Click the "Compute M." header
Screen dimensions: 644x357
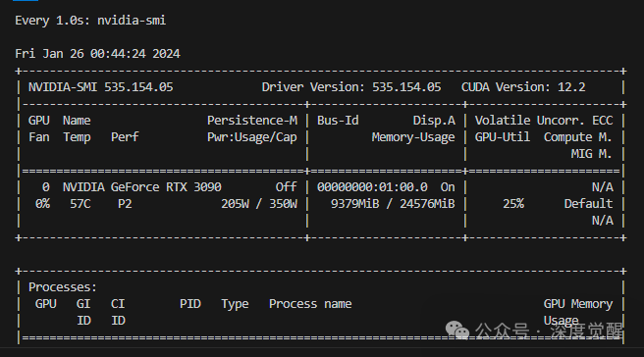[578, 137]
